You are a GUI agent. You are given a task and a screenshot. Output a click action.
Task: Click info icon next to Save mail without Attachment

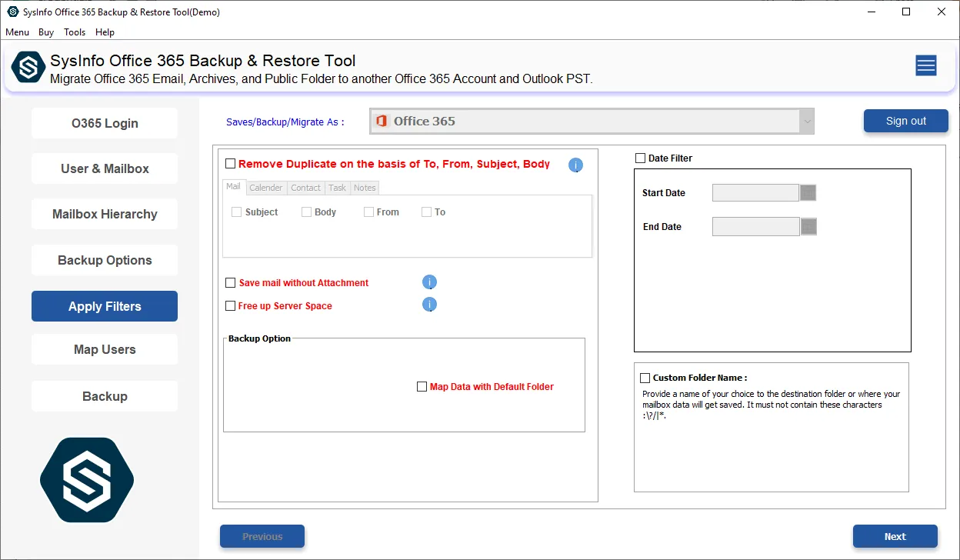pyautogui.click(x=429, y=282)
